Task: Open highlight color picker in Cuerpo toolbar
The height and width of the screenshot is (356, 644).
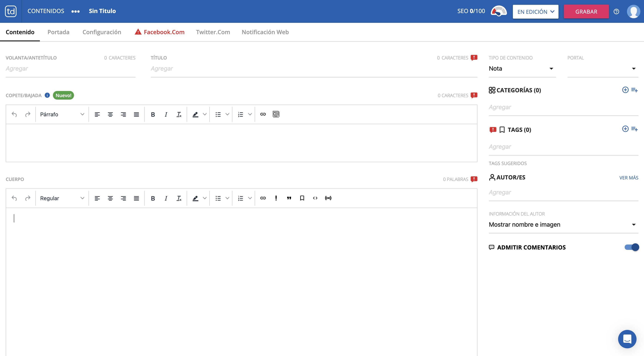Action: pyautogui.click(x=205, y=198)
